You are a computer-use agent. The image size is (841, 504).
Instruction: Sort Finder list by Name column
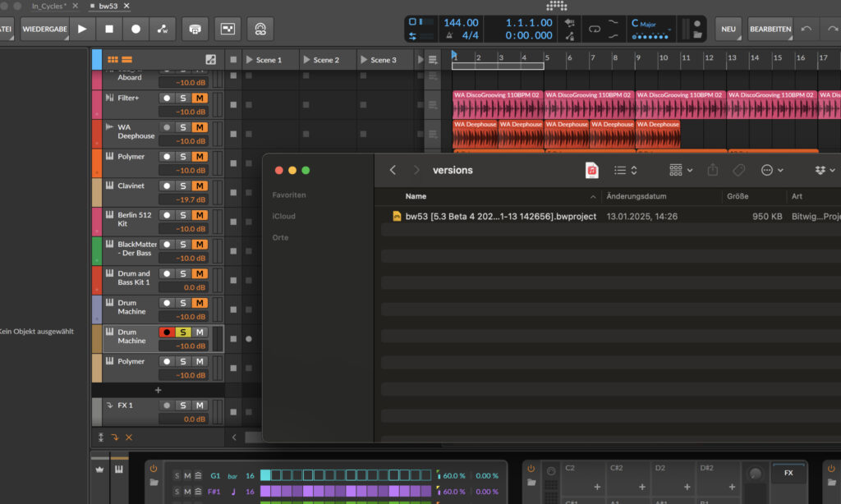pos(416,196)
